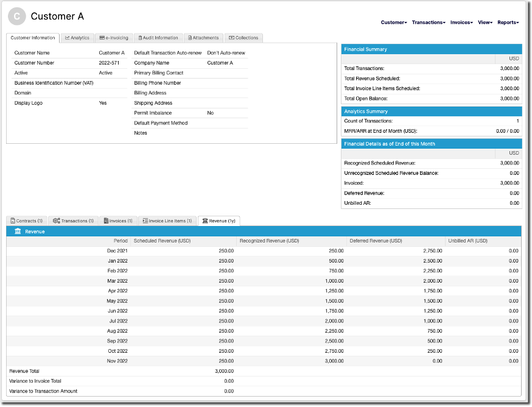This screenshot has height=407, width=532.
Task: Click the Recognized Scheduled Revenue label
Action: pos(380,163)
